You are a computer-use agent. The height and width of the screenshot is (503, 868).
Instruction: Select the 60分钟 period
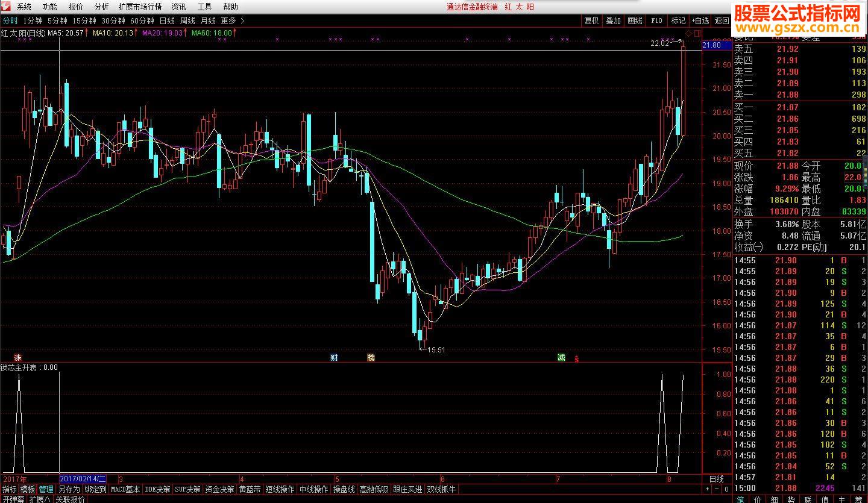142,20
